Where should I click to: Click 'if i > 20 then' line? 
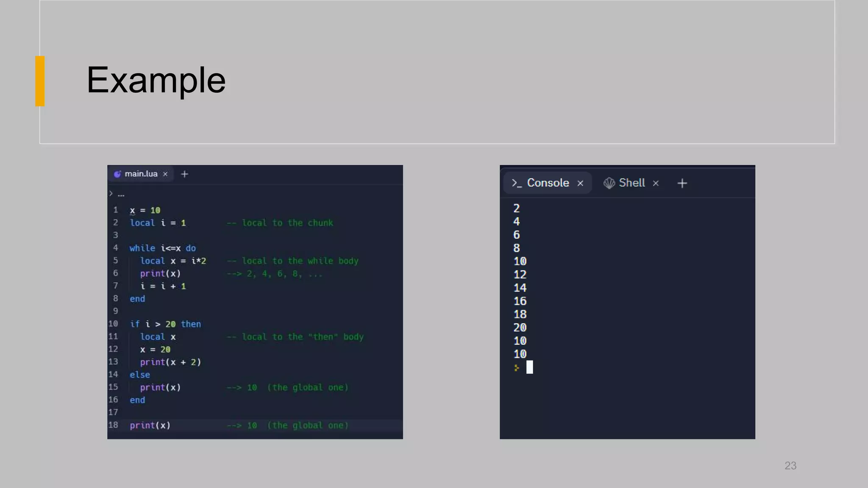[x=165, y=324]
